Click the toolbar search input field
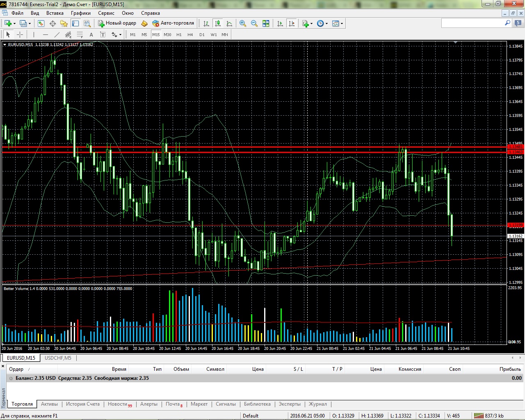This screenshot has height=420, width=525. 473,23
